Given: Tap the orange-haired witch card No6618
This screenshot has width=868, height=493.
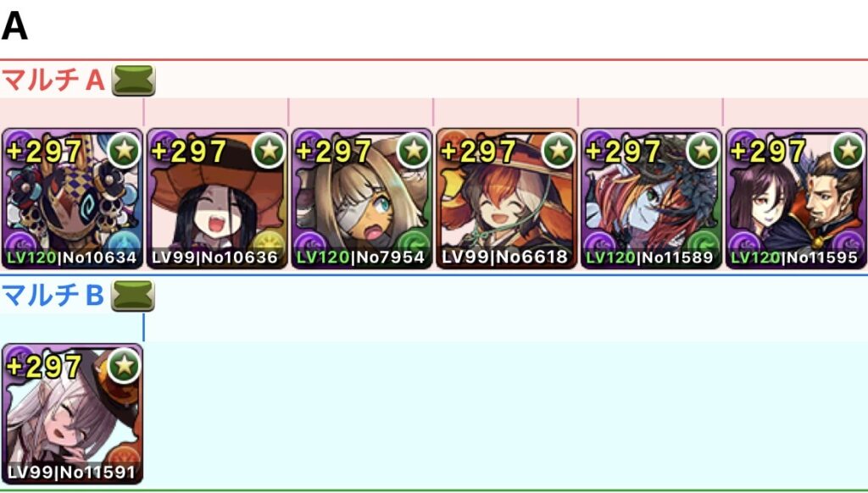Looking at the screenshot, I should pyautogui.click(x=507, y=198).
